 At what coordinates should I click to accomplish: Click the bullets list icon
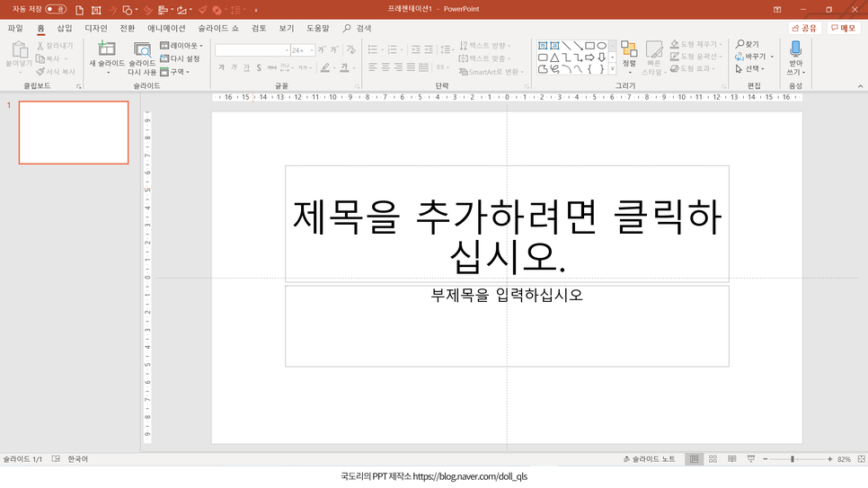pos(373,49)
